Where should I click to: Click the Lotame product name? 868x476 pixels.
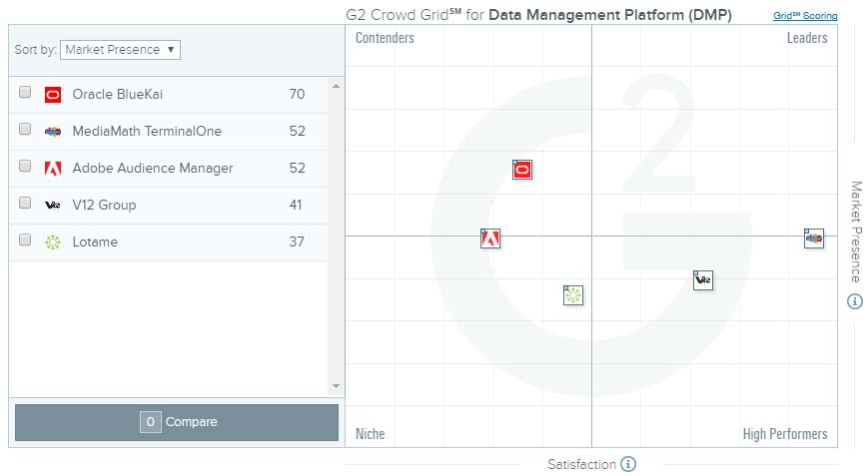pyautogui.click(x=95, y=241)
